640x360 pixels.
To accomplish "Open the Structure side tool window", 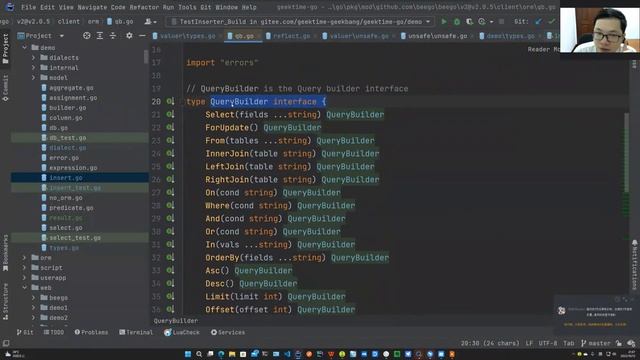I will [x=5, y=301].
